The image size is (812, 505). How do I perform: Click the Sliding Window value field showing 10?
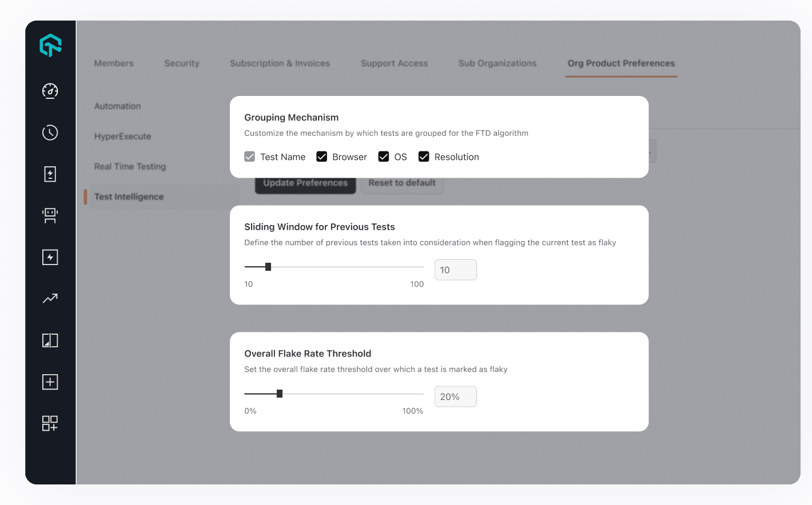coord(455,269)
